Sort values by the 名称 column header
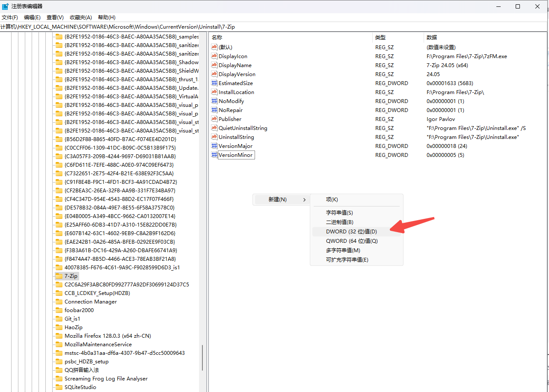The width and height of the screenshot is (549, 392). (291, 38)
